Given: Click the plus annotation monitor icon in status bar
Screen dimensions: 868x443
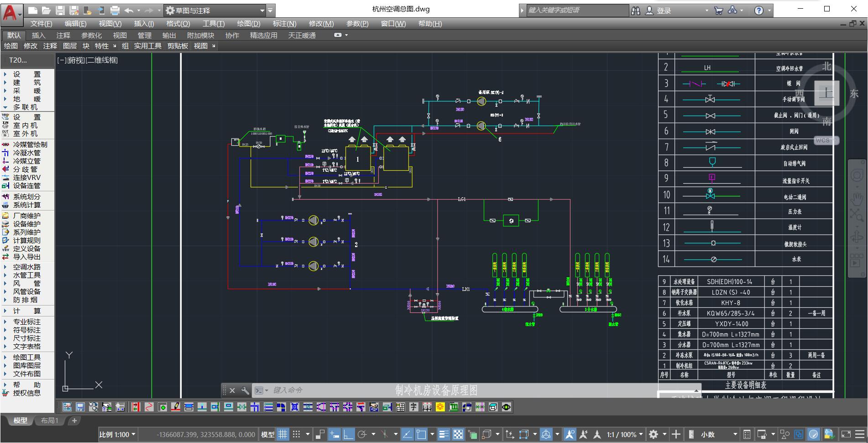Looking at the screenshot, I should pyautogui.click(x=676, y=434).
